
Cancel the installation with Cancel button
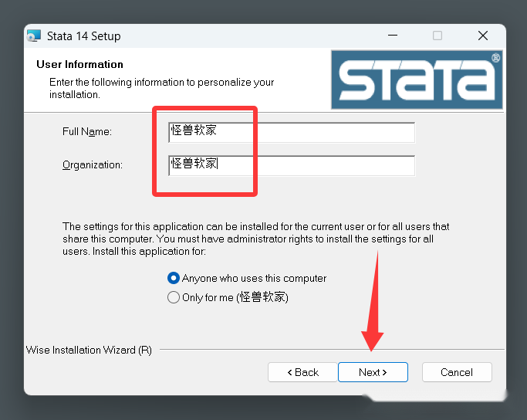pos(457,372)
